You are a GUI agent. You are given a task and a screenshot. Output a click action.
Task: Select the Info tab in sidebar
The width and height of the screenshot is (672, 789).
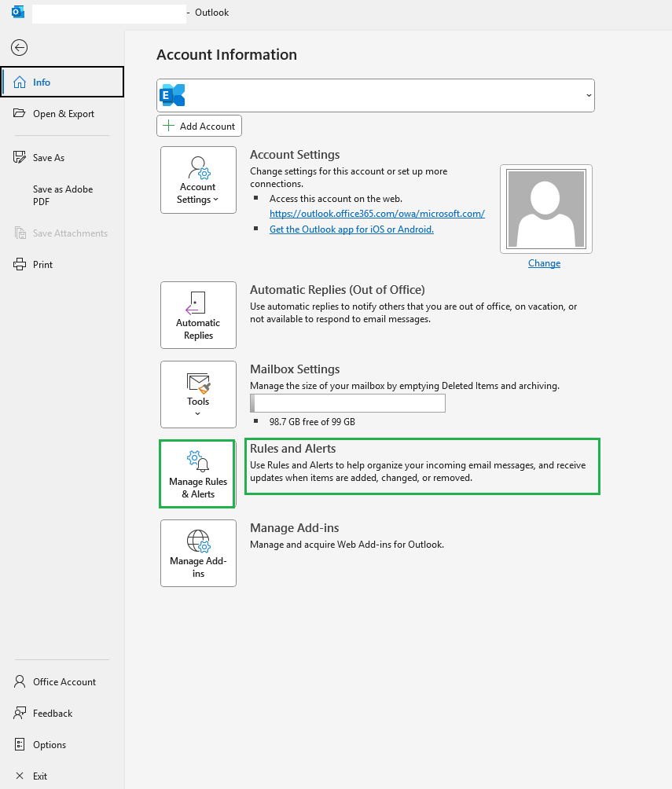click(x=62, y=82)
